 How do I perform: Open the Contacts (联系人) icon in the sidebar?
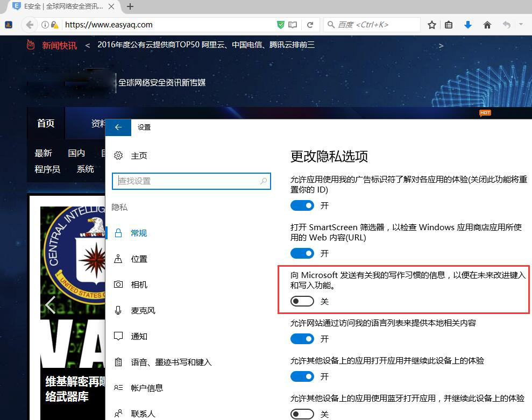(118, 414)
